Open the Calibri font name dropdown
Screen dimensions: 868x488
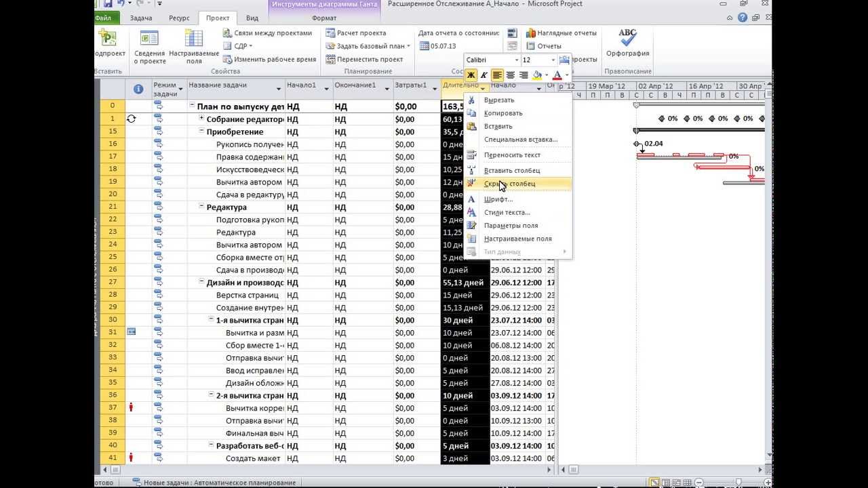coord(516,60)
